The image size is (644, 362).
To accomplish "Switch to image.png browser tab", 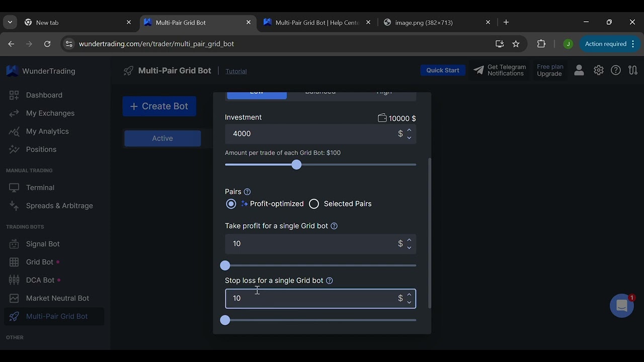I will coord(436,23).
